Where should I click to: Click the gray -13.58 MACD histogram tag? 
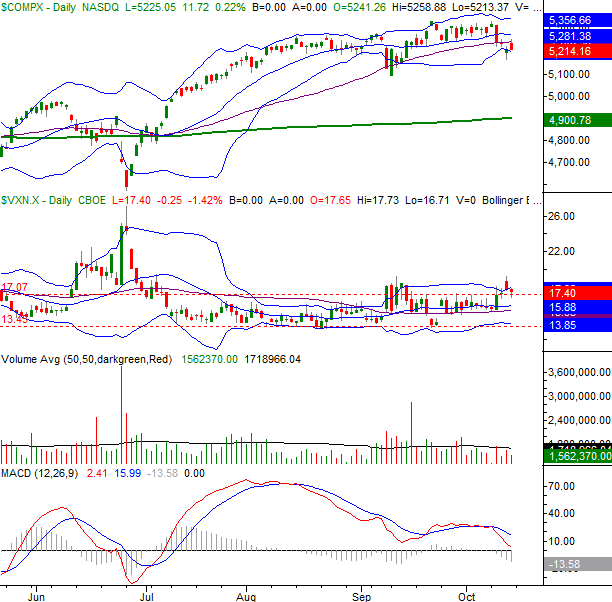click(x=578, y=564)
